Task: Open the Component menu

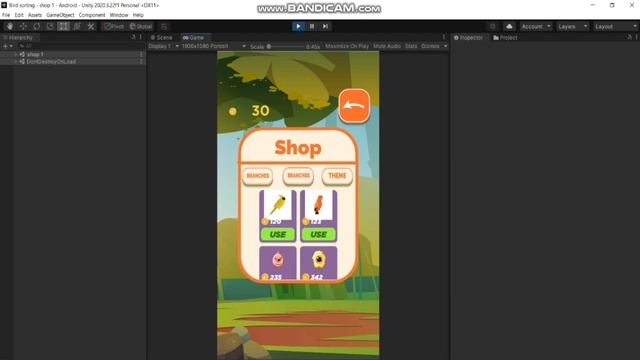Action: point(92,15)
